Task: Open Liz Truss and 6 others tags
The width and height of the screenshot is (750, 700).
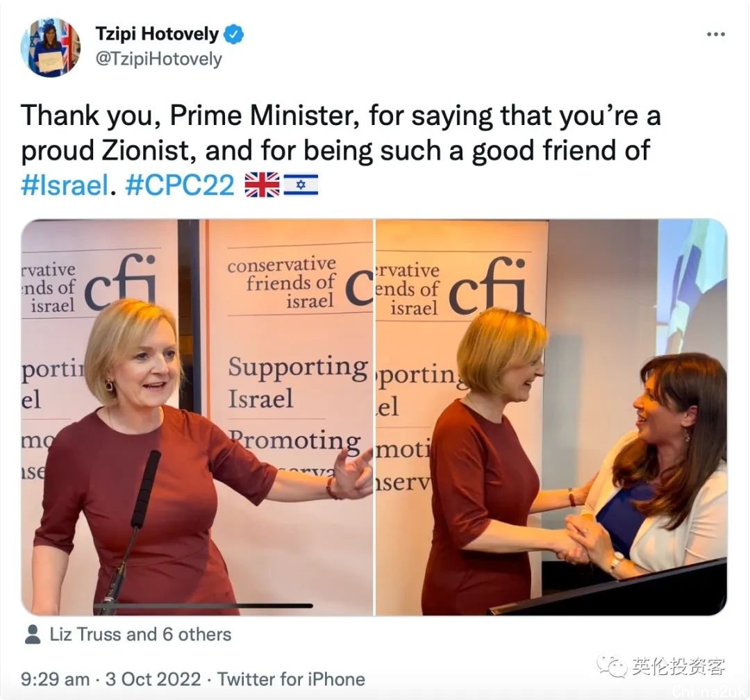Action: [140, 635]
